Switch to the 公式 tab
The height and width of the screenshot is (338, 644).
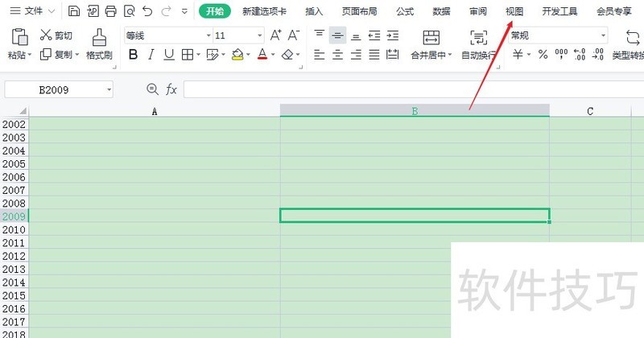[x=405, y=11]
